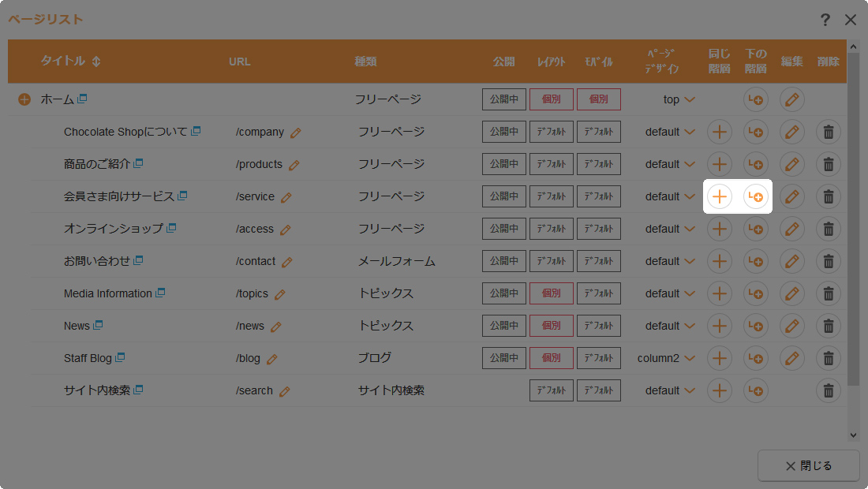Click the /company URL text
868x489 pixels.
point(260,133)
